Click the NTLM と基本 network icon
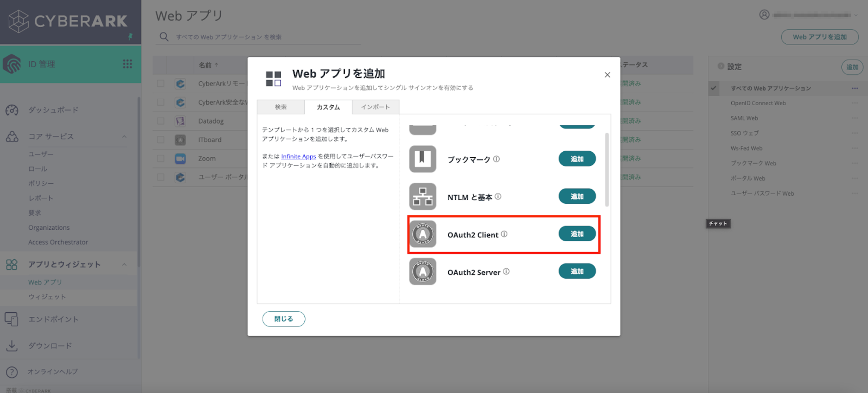This screenshot has width=868, height=393. pyautogui.click(x=422, y=196)
